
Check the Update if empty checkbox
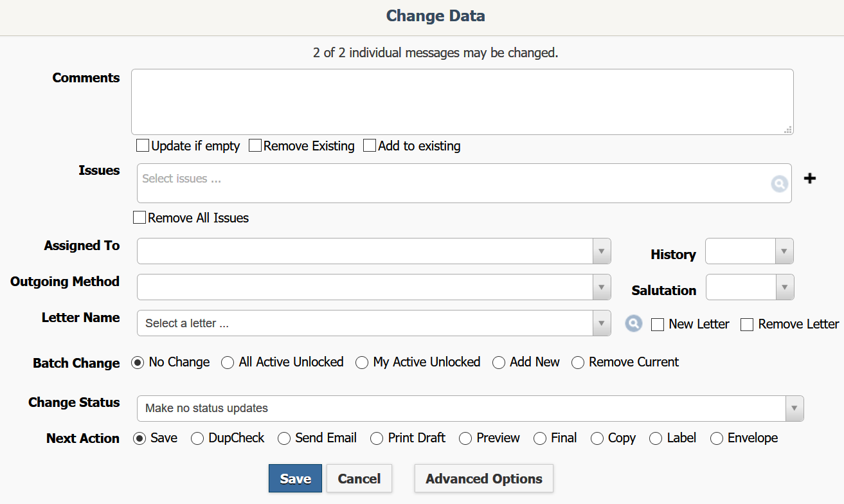point(143,146)
